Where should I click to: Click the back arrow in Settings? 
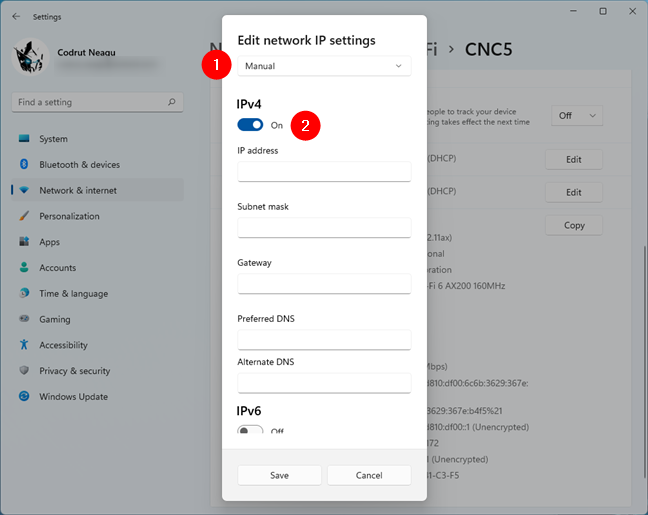tap(16, 17)
